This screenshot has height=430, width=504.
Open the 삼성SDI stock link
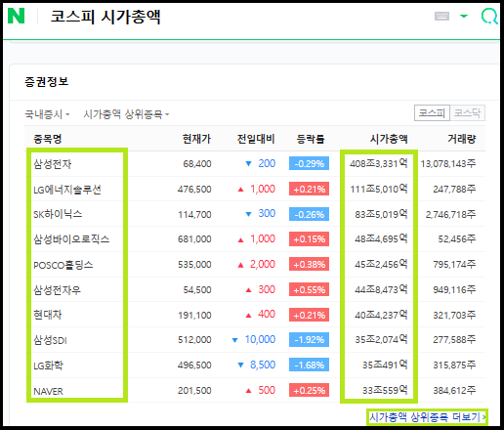(50, 340)
